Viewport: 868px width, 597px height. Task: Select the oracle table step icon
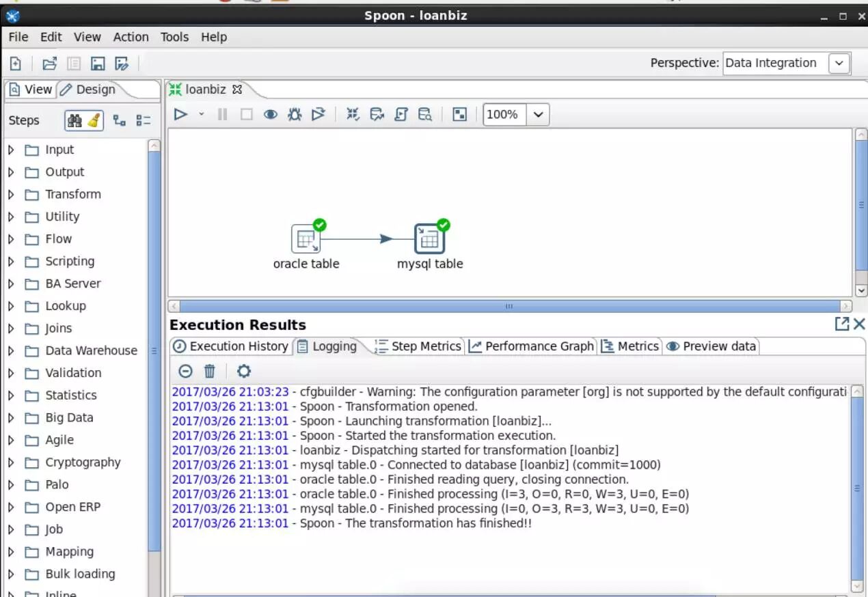coord(306,239)
